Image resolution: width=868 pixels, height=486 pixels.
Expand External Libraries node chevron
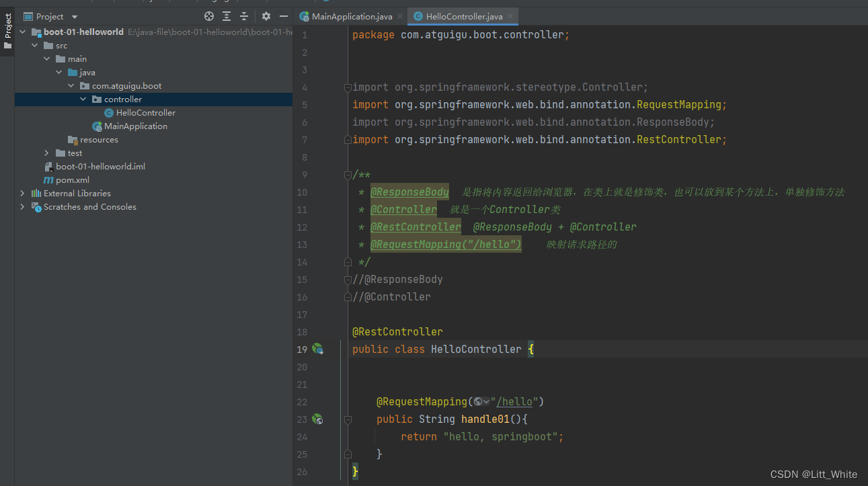pos(23,193)
